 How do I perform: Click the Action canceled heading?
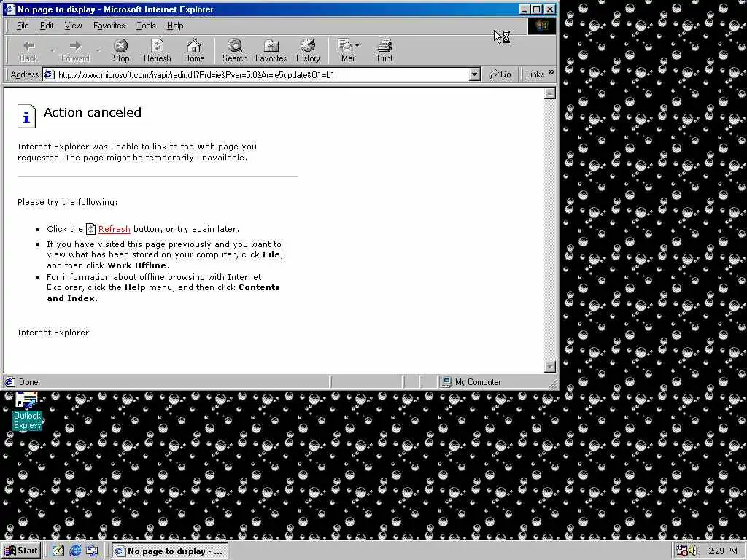pyautogui.click(x=93, y=112)
